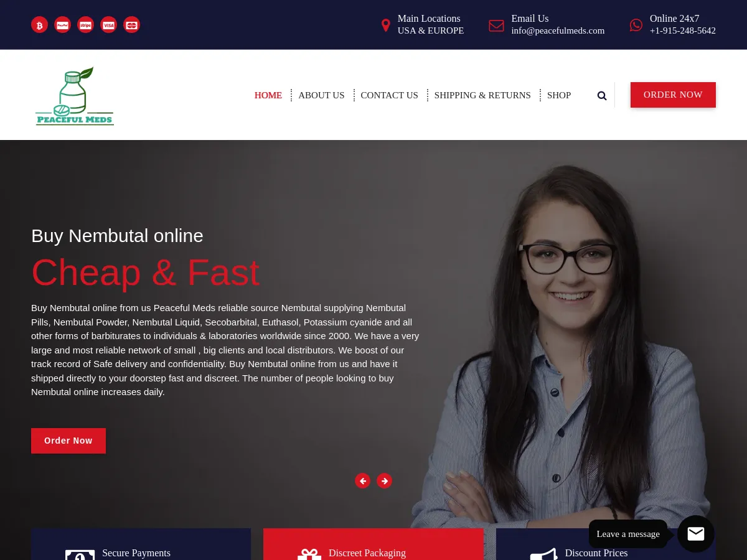Screen dimensions: 747x560
Task: Click the Main Locations heading
Action: [429, 19]
